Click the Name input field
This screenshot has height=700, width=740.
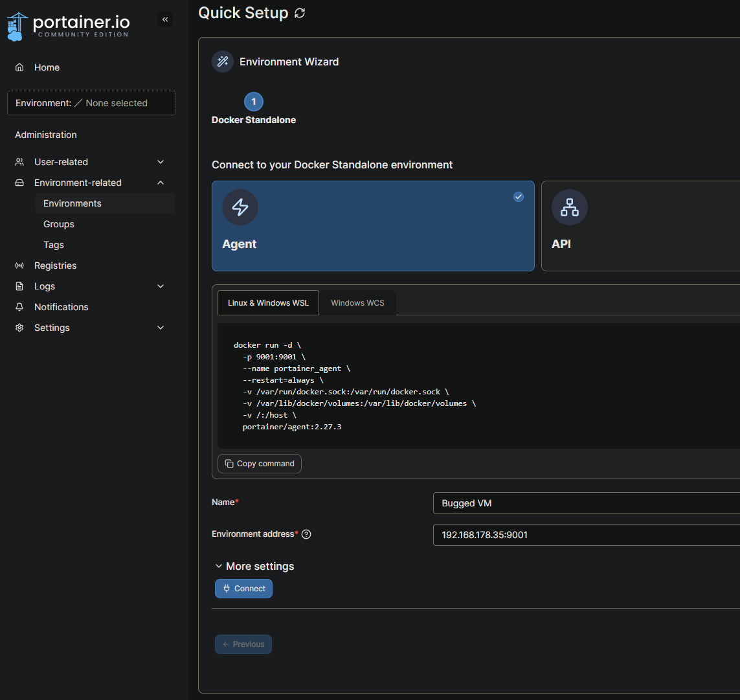(587, 503)
